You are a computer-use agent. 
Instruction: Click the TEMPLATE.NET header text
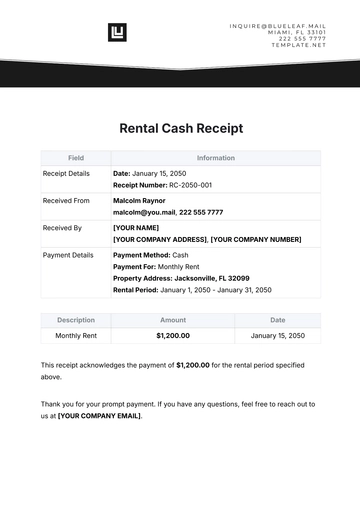(x=299, y=45)
